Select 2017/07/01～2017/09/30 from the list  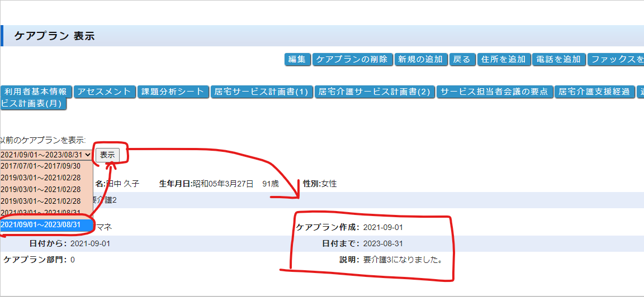41,166
